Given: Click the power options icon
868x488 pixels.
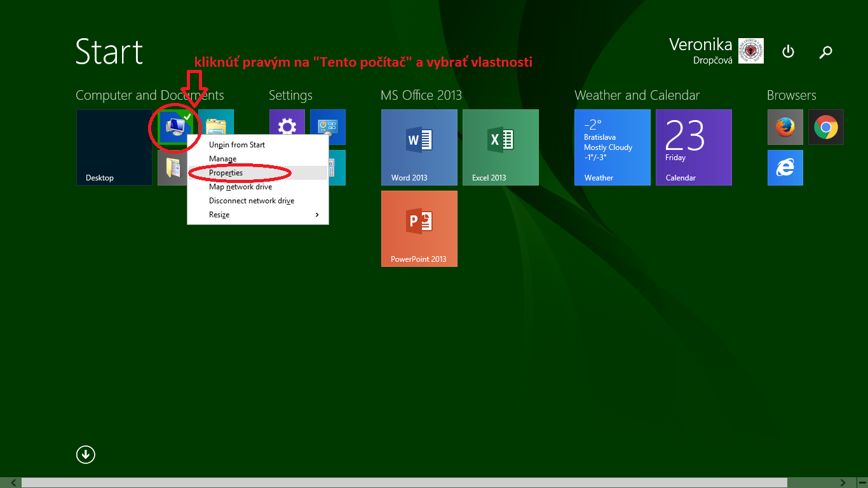Looking at the screenshot, I should [x=788, y=52].
